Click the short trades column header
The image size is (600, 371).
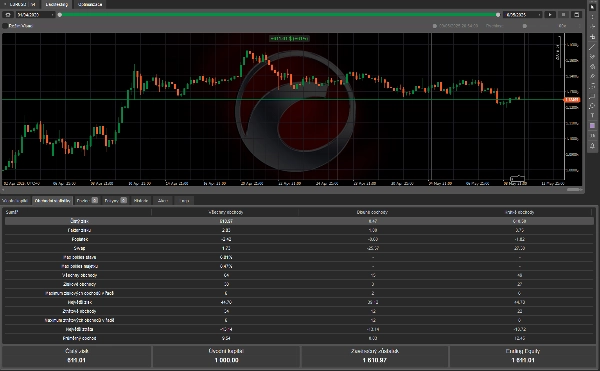(520, 212)
